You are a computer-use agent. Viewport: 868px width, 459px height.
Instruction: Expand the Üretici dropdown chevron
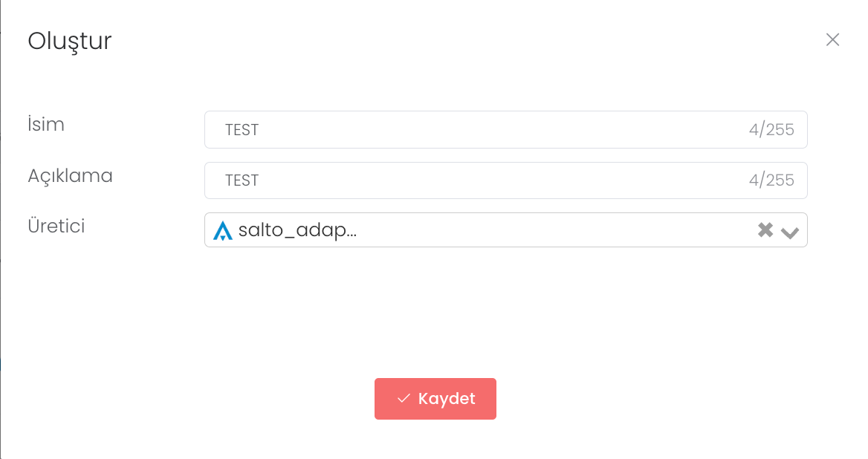tap(790, 232)
